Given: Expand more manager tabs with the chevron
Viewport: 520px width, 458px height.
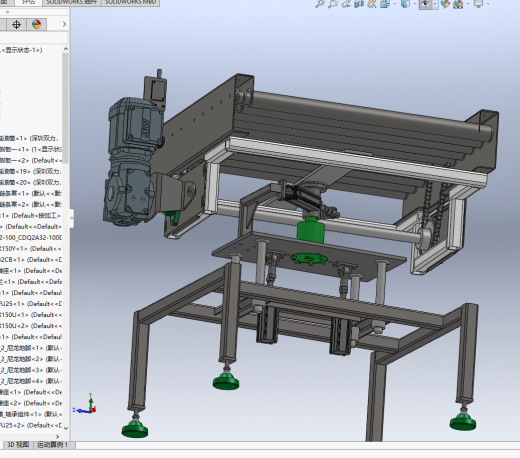Looking at the screenshot, I should 64,24.
